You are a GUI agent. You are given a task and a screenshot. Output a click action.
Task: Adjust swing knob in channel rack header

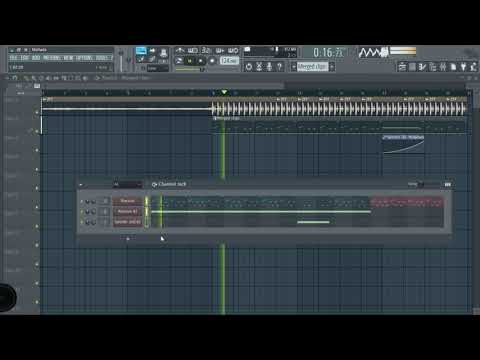[421, 184]
